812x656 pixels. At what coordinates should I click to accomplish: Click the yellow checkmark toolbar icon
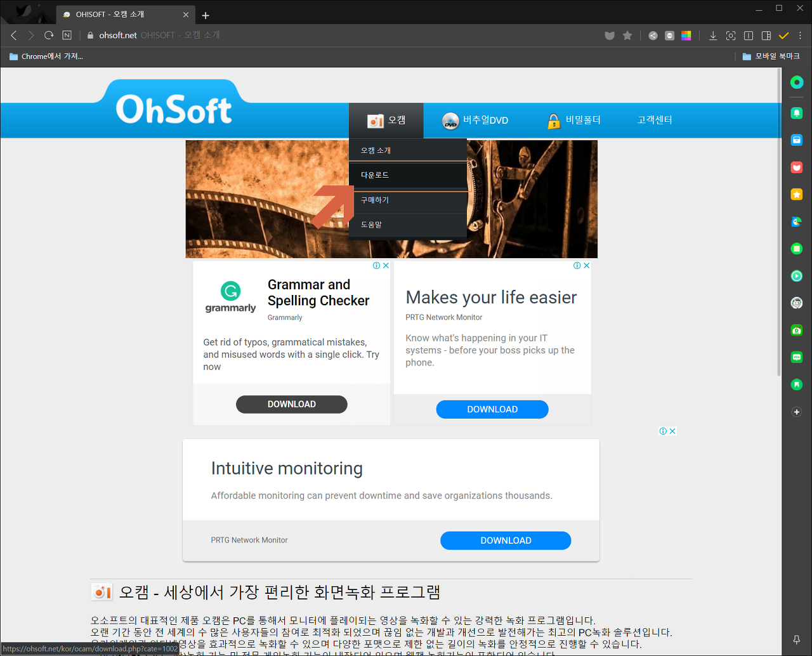(784, 36)
